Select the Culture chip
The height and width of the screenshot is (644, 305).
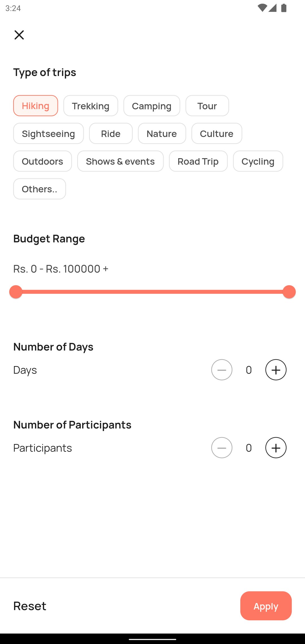(x=217, y=133)
